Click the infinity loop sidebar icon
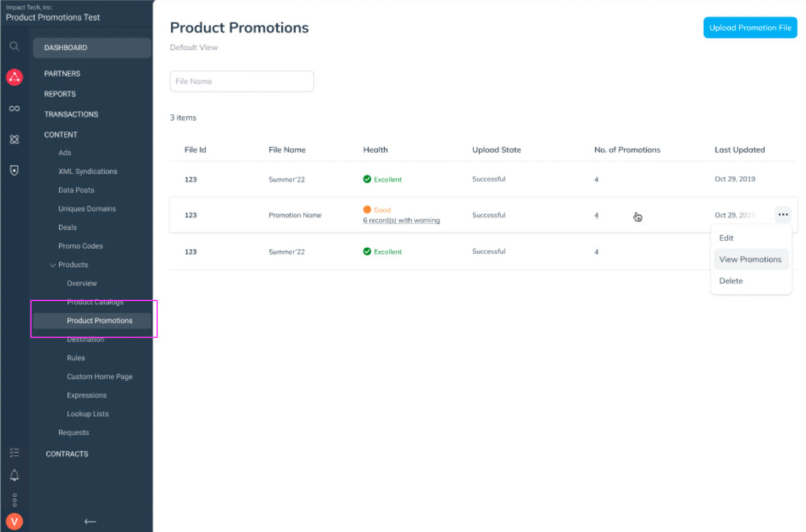The height and width of the screenshot is (532, 806). pos(14,108)
